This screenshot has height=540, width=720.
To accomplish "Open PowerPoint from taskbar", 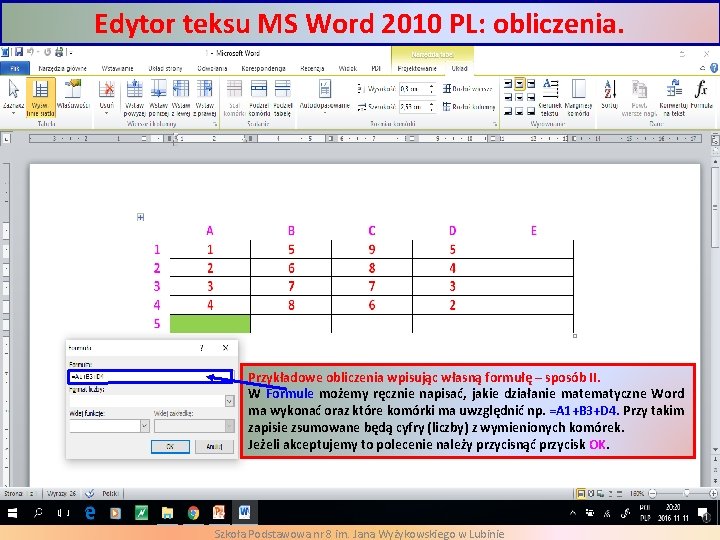I will (219, 513).
